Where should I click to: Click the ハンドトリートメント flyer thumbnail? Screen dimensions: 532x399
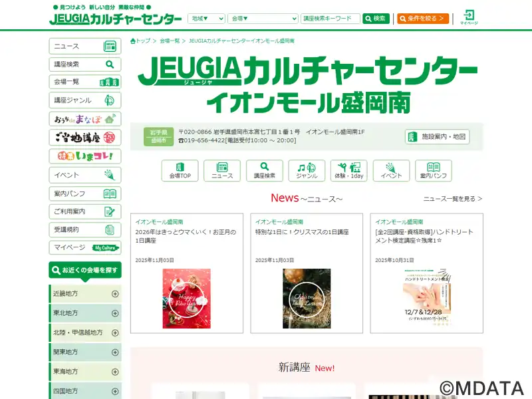pos(426,299)
